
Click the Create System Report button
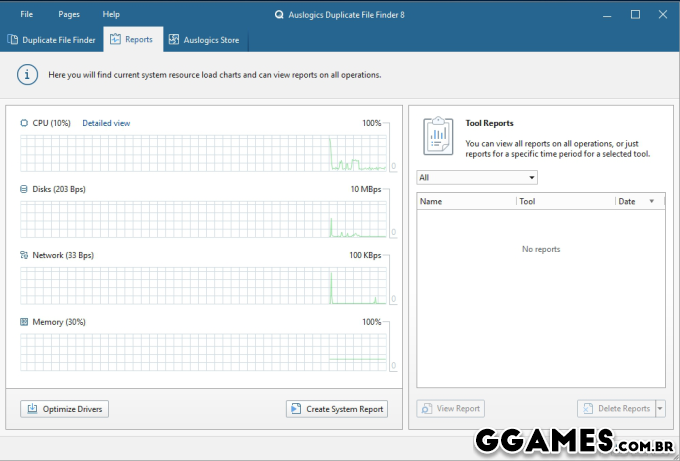[x=337, y=408]
